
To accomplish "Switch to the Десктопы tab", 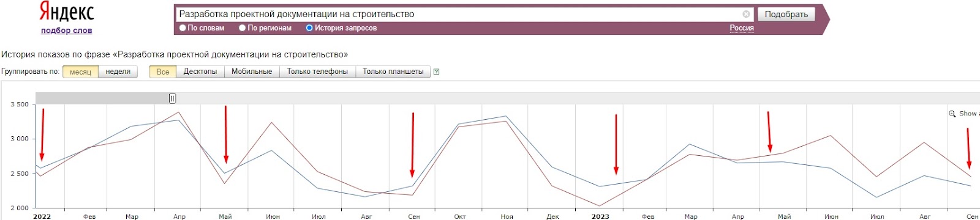I will (200, 71).
